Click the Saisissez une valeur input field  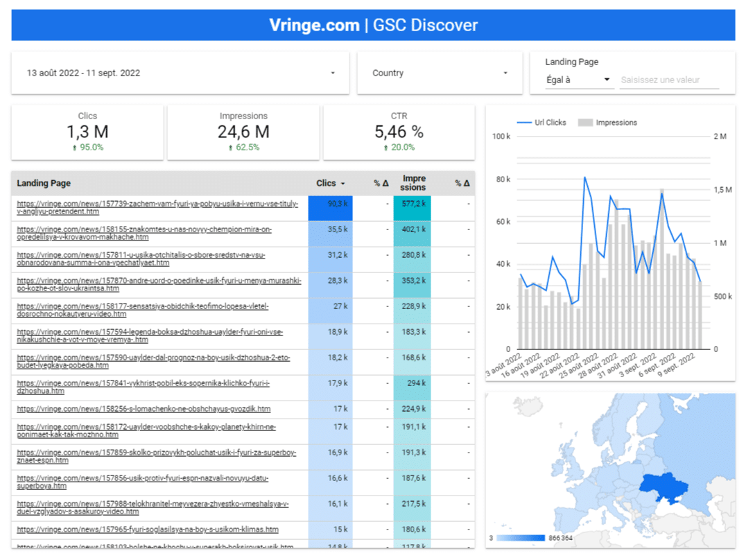[x=669, y=80]
